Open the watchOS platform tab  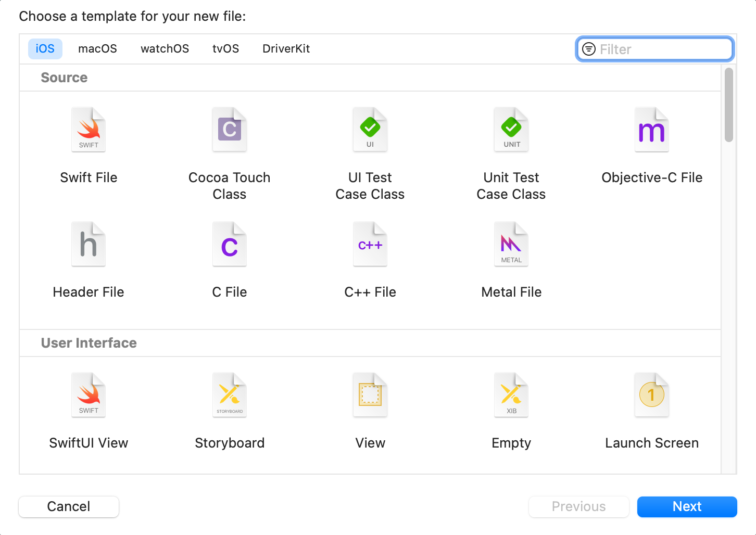165,49
